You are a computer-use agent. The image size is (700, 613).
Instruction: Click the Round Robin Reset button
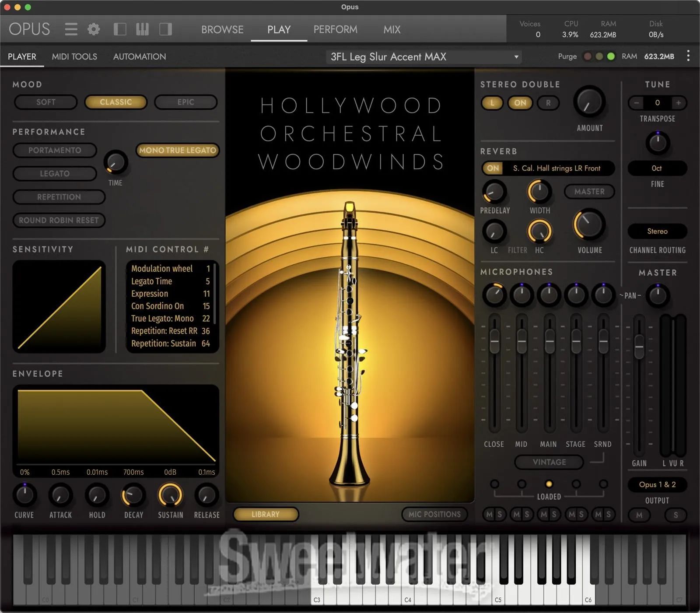click(59, 220)
